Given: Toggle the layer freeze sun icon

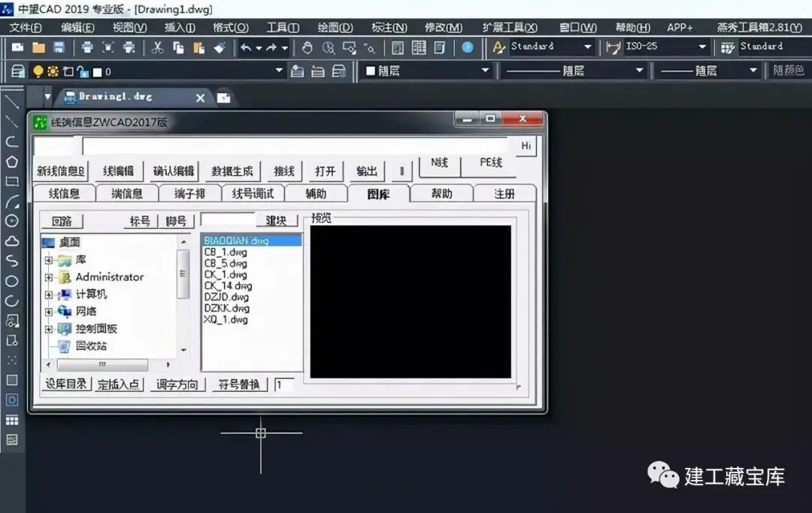Looking at the screenshot, I should pyautogui.click(x=53, y=71).
